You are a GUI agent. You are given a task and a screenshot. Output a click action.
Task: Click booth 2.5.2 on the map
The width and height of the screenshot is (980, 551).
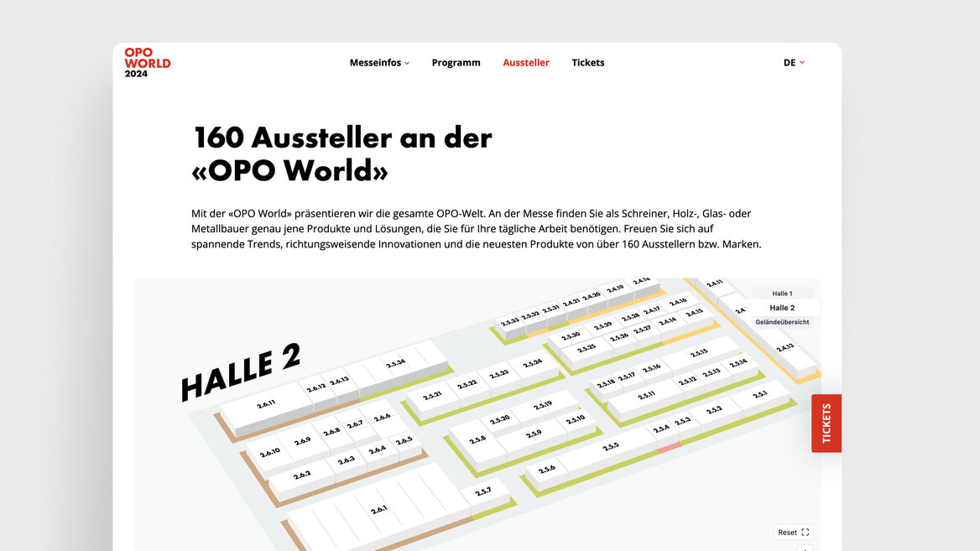(714, 410)
